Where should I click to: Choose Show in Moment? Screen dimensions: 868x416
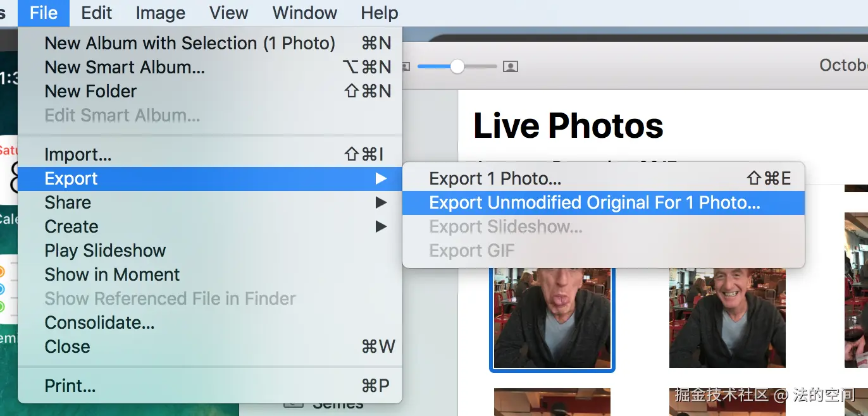(210, 274)
